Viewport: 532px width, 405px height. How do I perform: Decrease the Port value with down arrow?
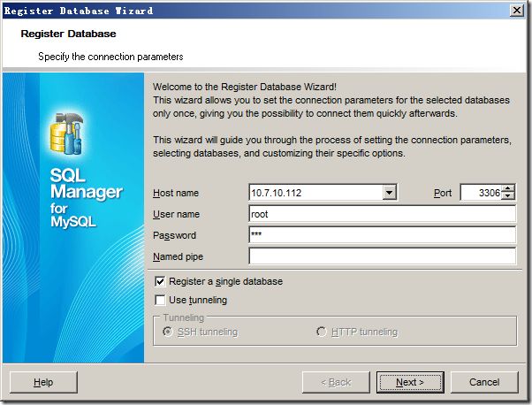[507, 196]
